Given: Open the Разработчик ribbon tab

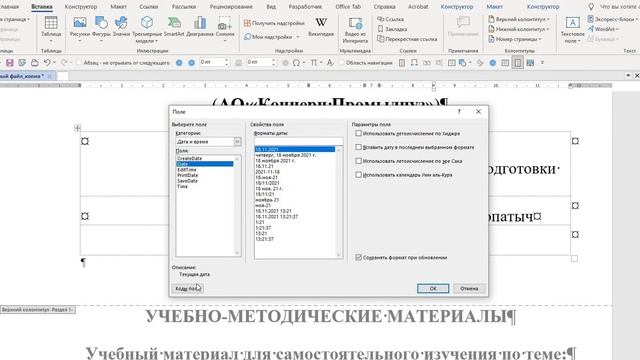Looking at the screenshot, I should pyautogui.click(x=305, y=7).
